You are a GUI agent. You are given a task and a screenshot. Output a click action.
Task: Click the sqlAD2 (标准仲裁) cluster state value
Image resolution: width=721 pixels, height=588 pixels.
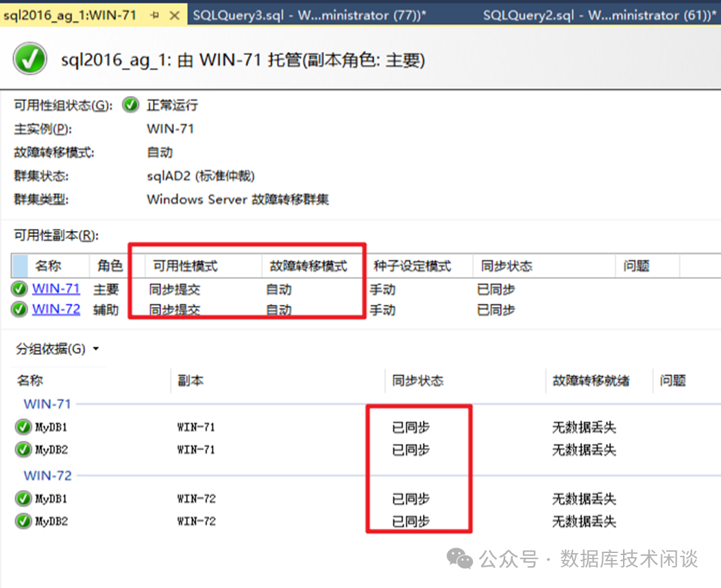point(201,175)
